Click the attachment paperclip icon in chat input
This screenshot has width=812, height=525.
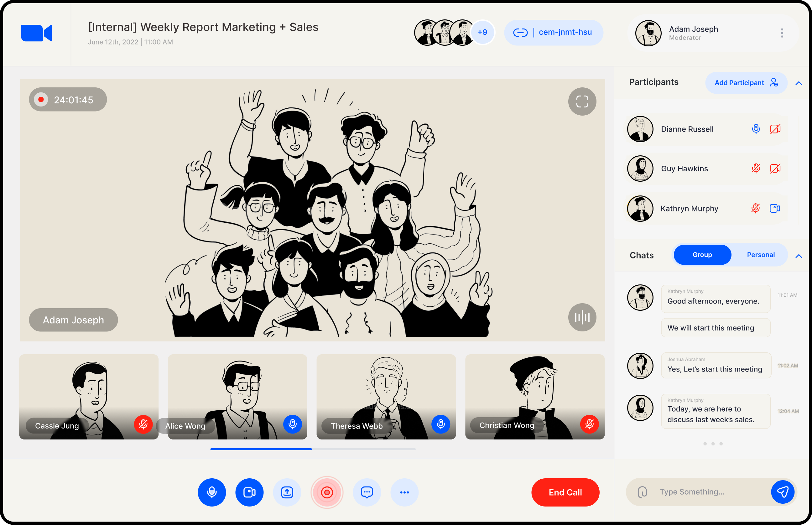tap(642, 492)
